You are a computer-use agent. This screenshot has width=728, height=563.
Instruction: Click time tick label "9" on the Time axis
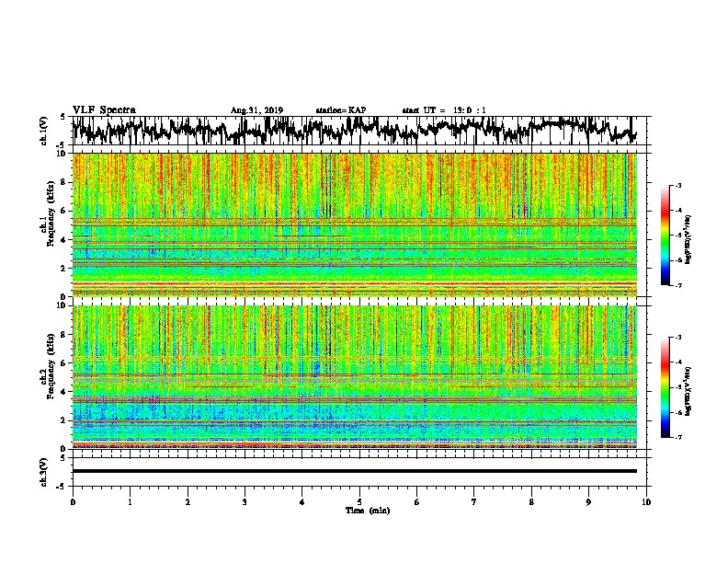(588, 502)
